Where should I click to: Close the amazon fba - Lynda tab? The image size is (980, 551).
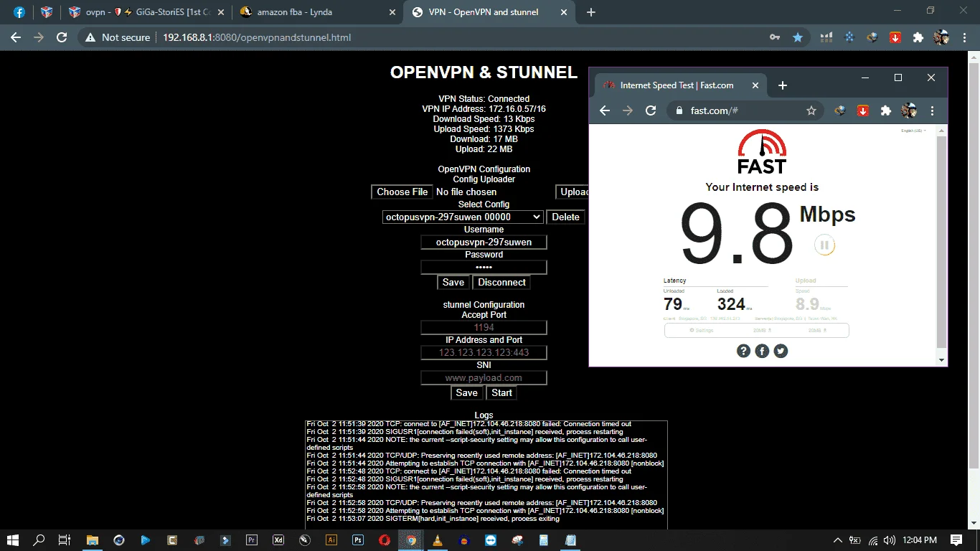pyautogui.click(x=391, y=12)
